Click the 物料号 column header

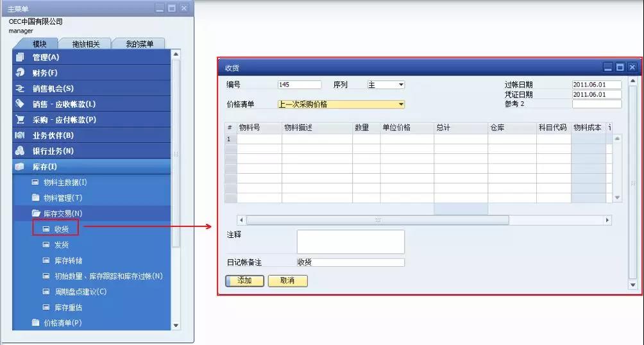tap(259, 128)
